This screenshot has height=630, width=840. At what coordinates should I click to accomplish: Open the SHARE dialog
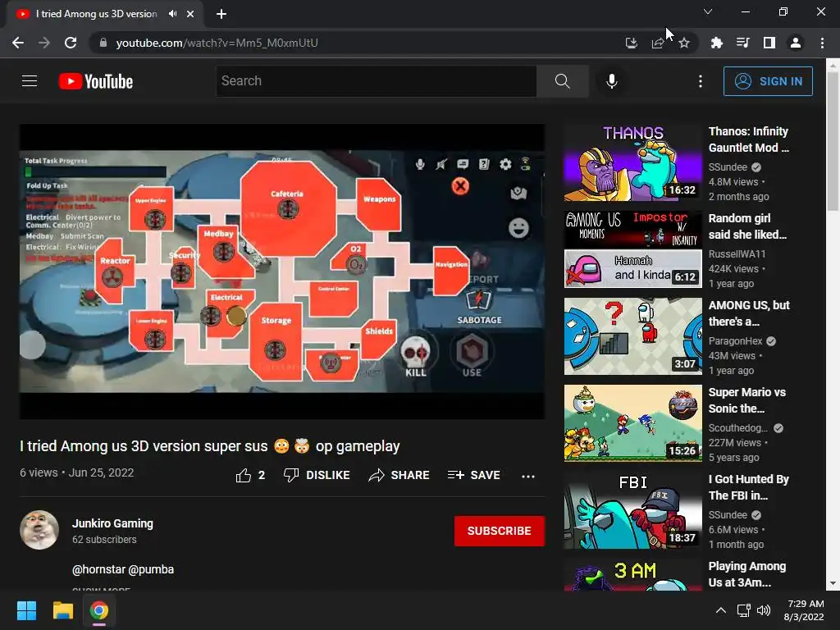399,475
